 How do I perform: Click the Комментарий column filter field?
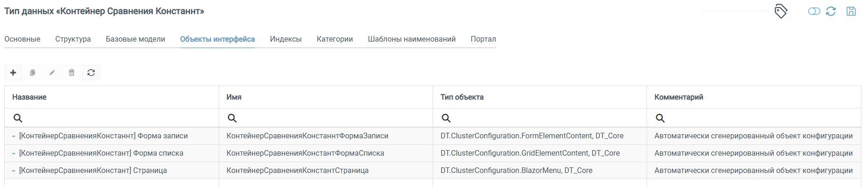click(x=754, y=118)
